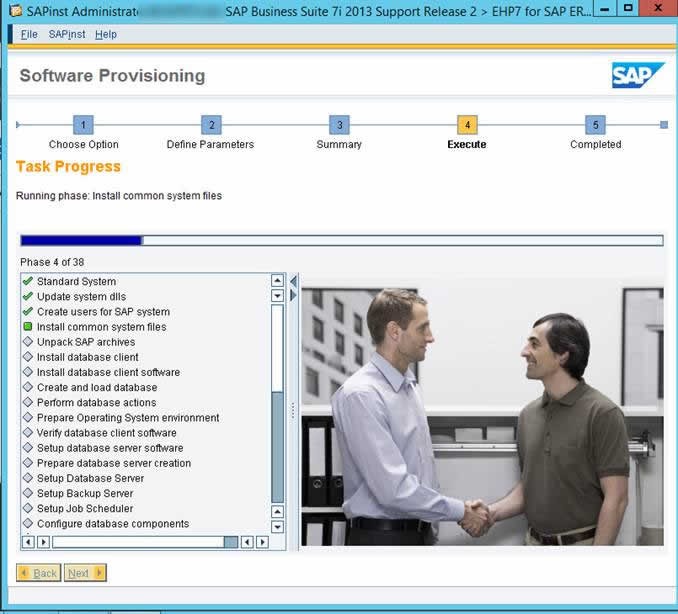The image size is (678, 614).
Task: Select 'Update system dlls' phase row
Action: pyautogui.click(x=145, y=297)
